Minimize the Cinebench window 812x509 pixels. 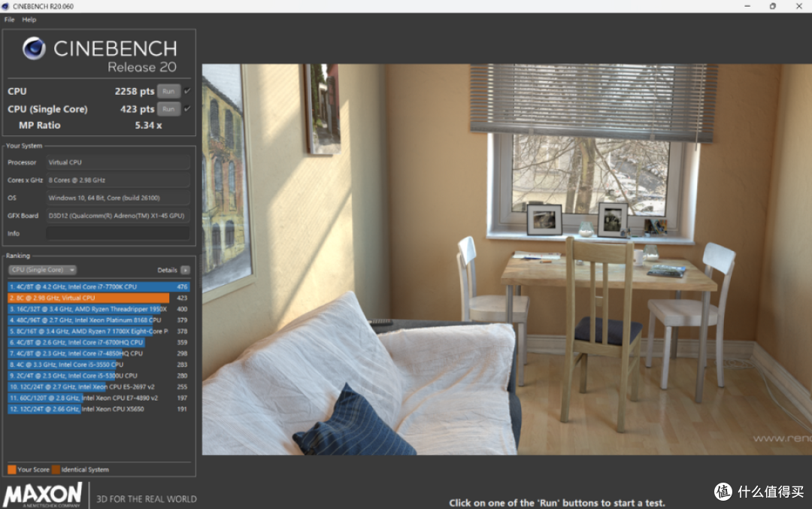pos(747,6)
